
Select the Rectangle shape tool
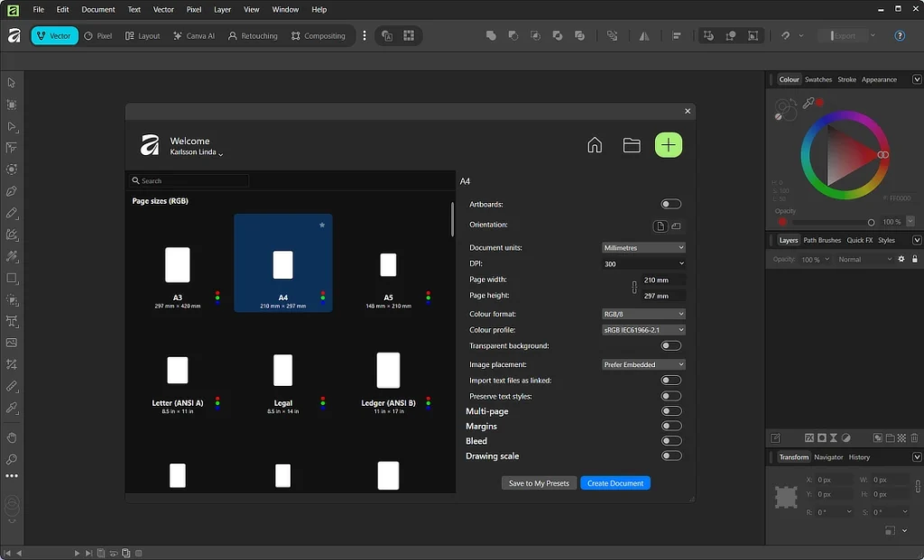point(11,278)
